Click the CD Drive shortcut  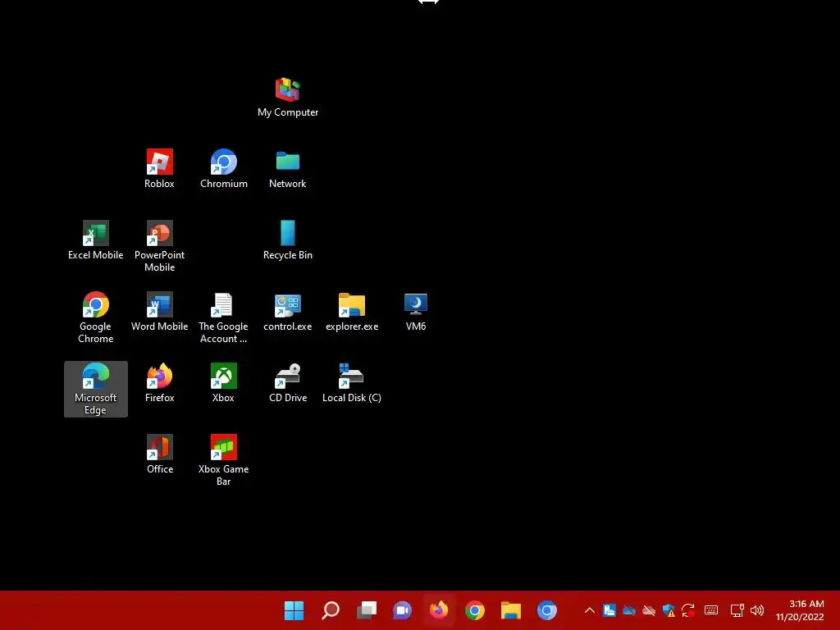(288, 382)
